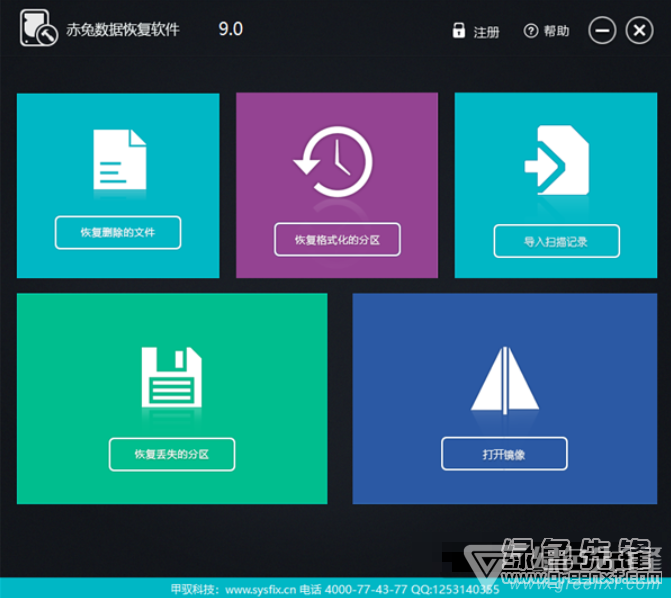Select the 导入扫描记录 button
The image size is (671, 598).
point(556,241)
